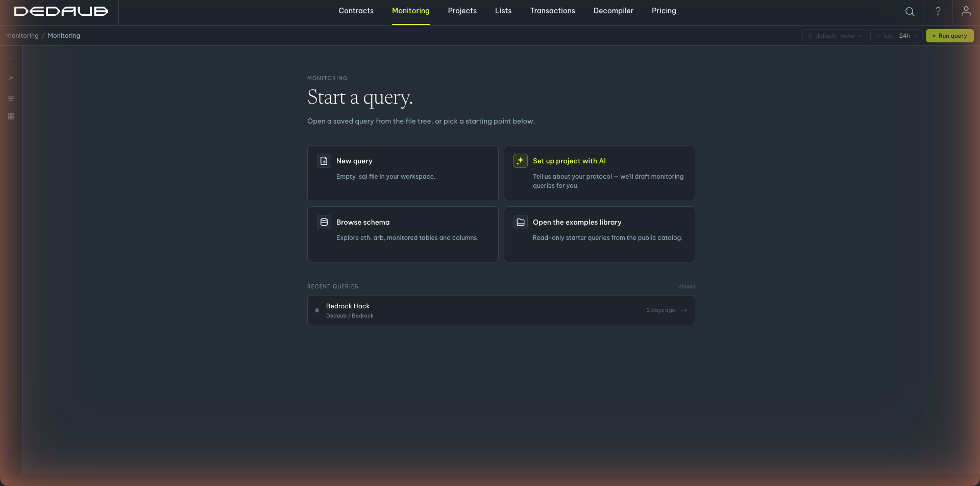Choose Set up project with AI

(x=599, y=173)
